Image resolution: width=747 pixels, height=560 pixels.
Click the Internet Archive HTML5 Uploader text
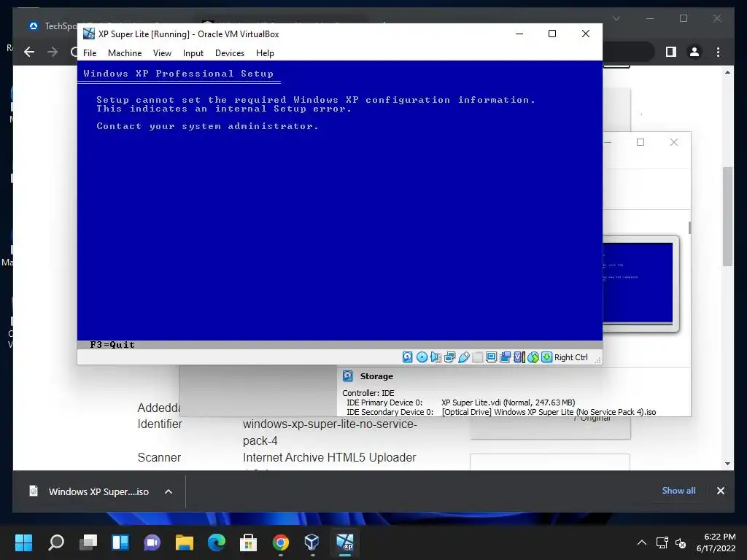coord(329,458)
